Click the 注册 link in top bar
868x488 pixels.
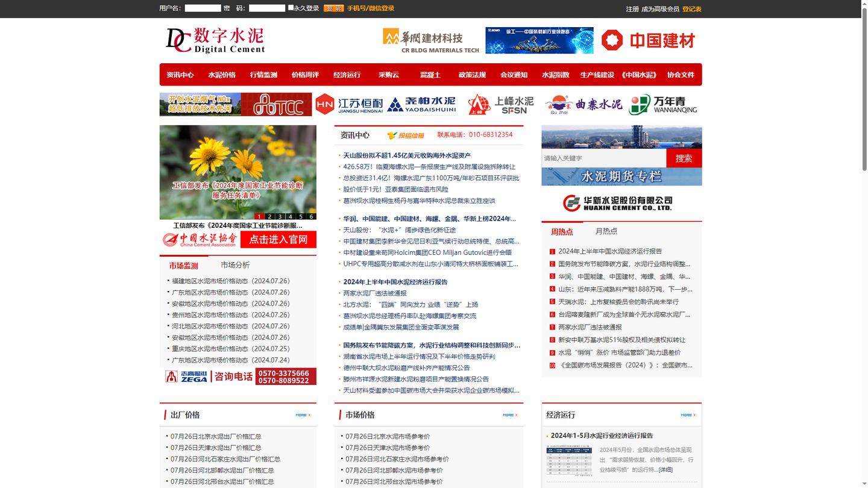tap(632, 9)
